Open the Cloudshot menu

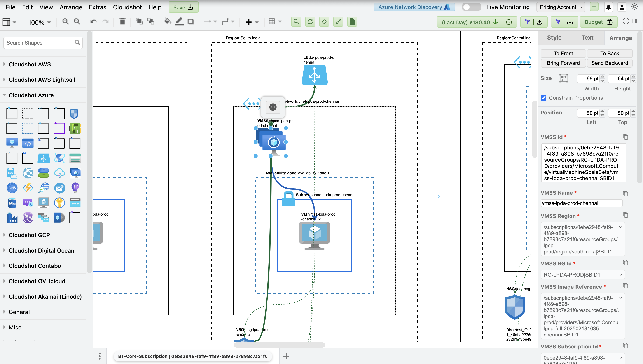[127, 7]
